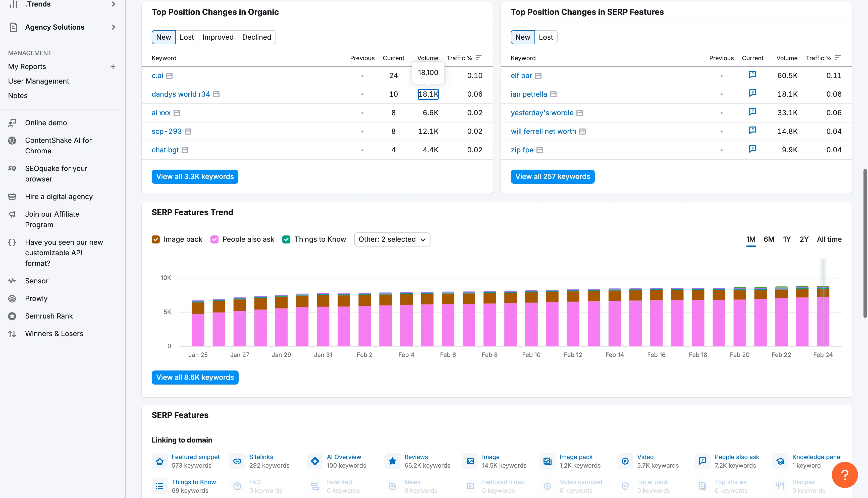Click People also ask icon in will ferrell row
Screen dimensions: 868x498
[x=753, y=130]
